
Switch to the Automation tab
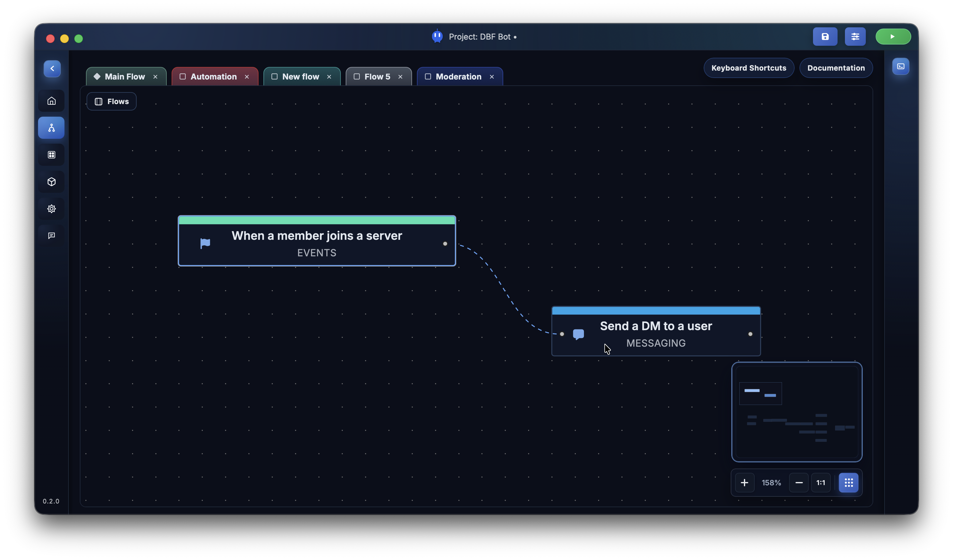coord(213,77)
